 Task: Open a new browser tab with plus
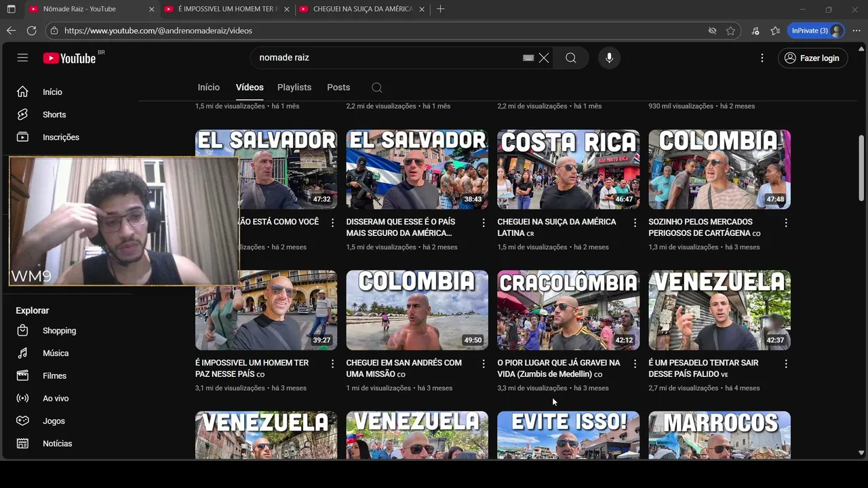pyautogui.click(x=441, y=9)
